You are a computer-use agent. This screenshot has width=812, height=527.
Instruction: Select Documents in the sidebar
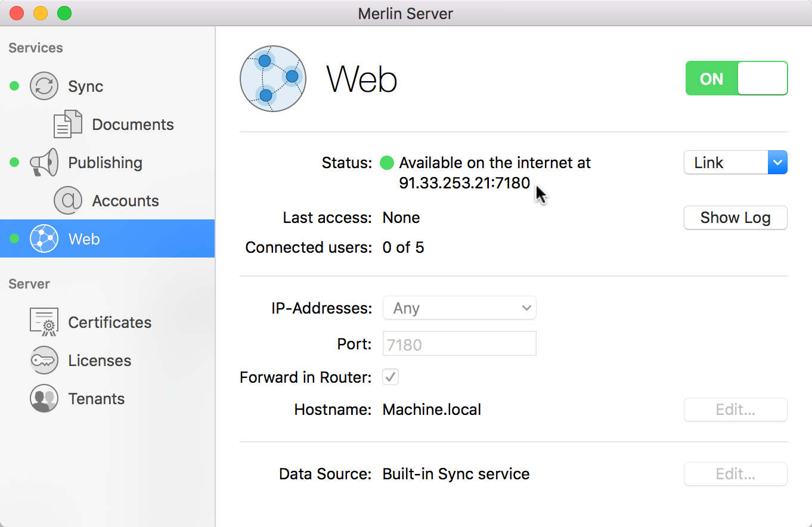(x=107, y=124)
